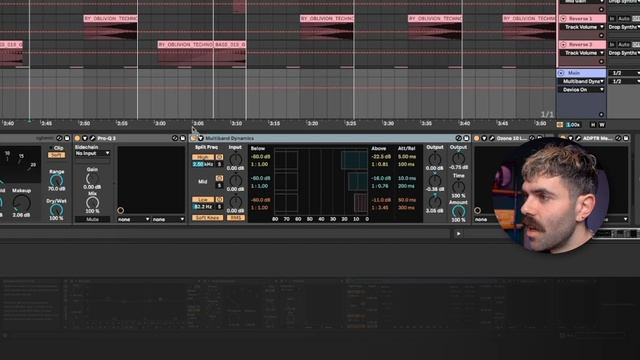The image size is (640, 360).
Task: Toggle the Soft clip button
Action: (56, 155)
